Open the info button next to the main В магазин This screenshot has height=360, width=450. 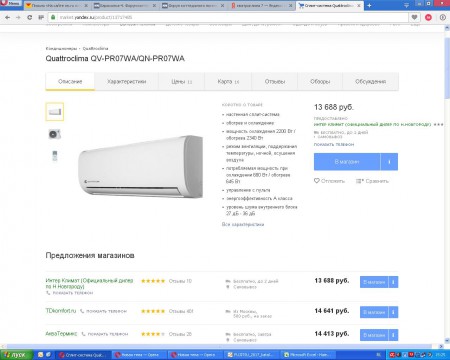tap(389, 162)
